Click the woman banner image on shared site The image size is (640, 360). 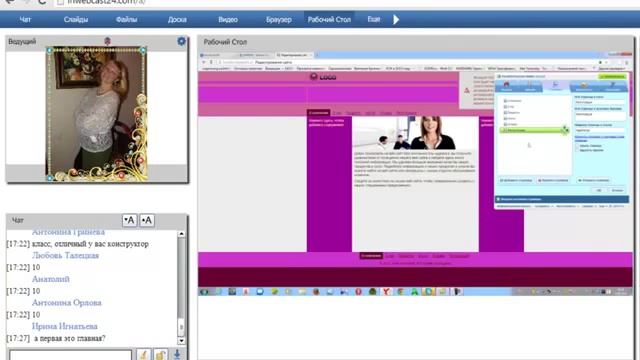415,133
